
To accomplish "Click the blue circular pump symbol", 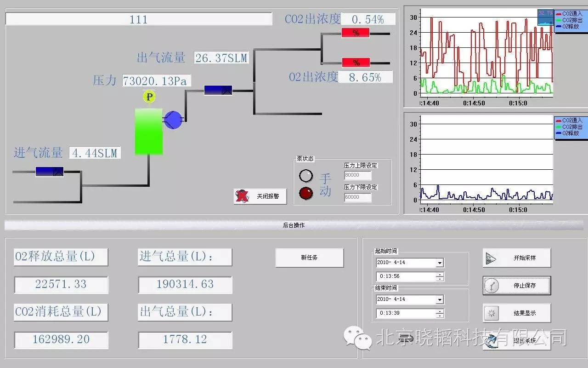I will pyautogui.click(x=173, y=120).
